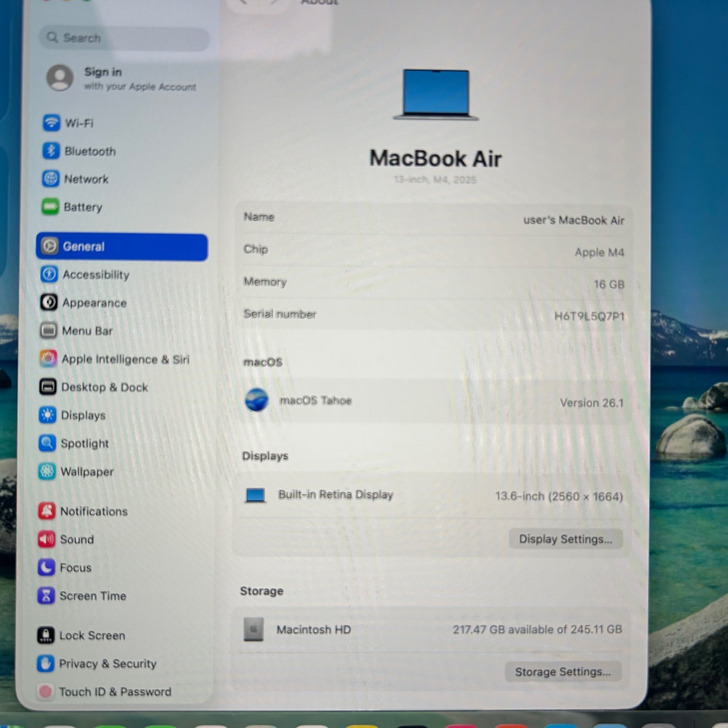Open Screen Time hourglass icon

pyautogui.click(x=46, y=596)
